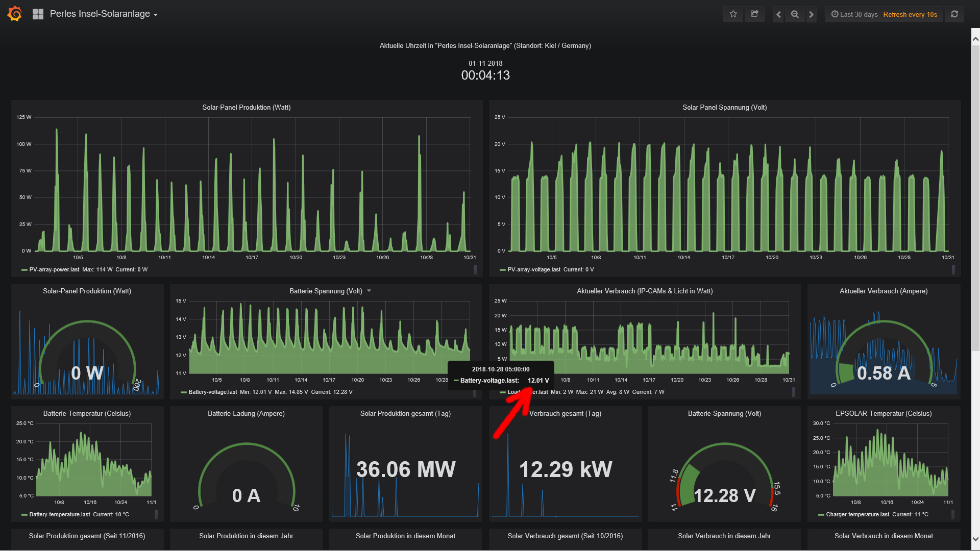The width and height of the screenshot is (980, 551).
Task: Open Solar-Panel Produktion (Watt) graph title menu
Action: pyautogui.click(x=247, y=107)
